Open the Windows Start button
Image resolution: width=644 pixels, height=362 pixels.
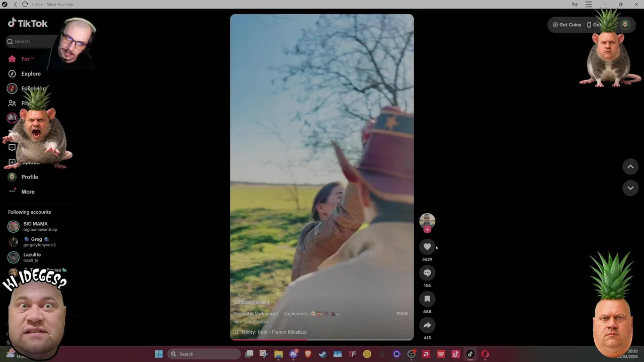click(x=159, y=354)
